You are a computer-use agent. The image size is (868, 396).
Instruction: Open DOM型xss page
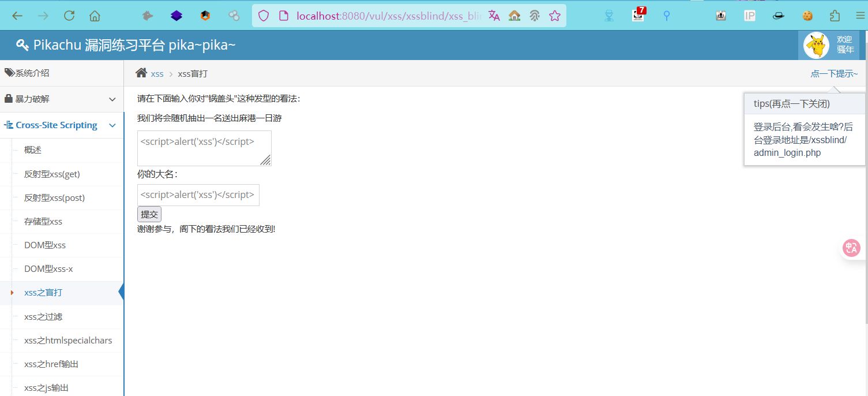(45, 245)
